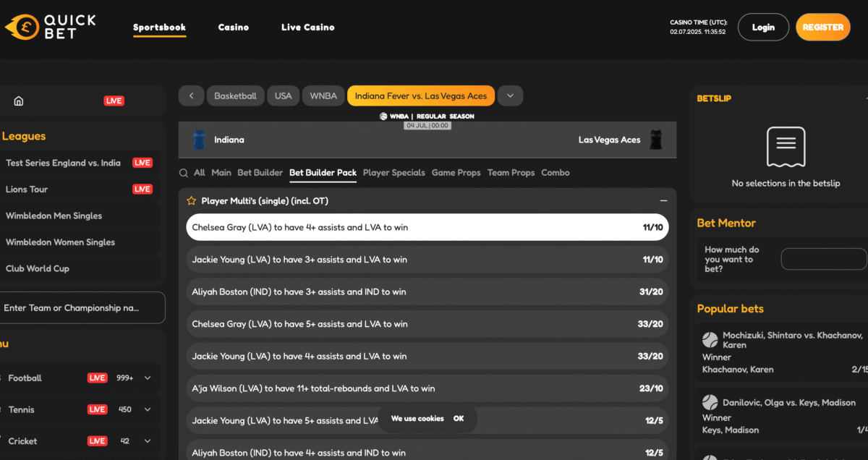
Task: Go to USA breadcrumb
Action: 284,95
